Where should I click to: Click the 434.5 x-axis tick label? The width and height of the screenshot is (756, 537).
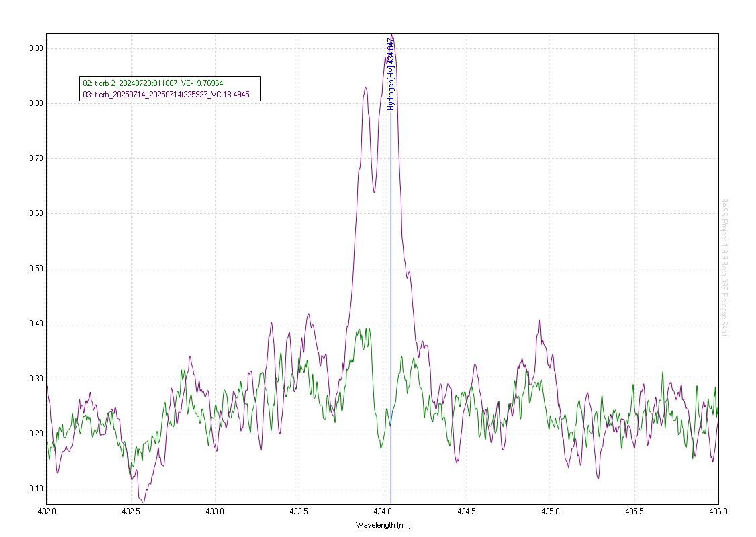[467, 511]
